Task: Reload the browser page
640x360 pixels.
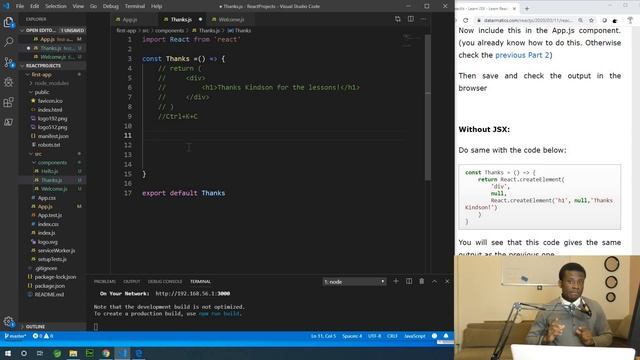Action: 466,20
